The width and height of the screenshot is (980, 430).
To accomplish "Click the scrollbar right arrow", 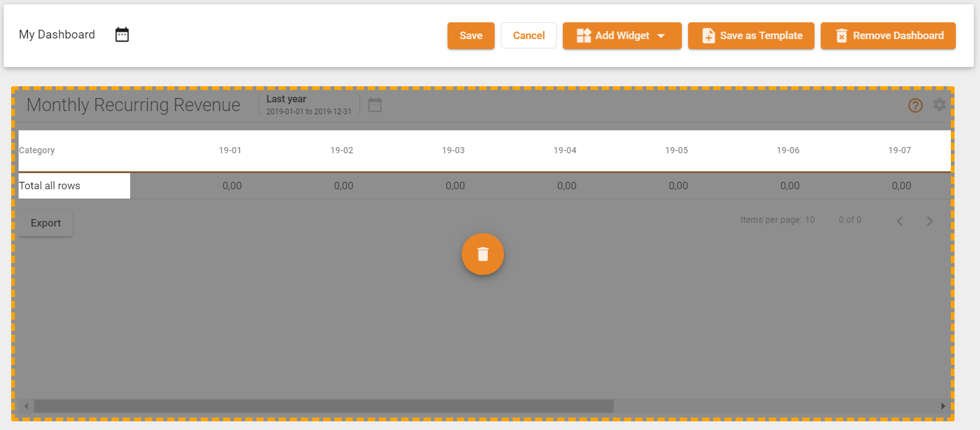I will coord(943,406).
